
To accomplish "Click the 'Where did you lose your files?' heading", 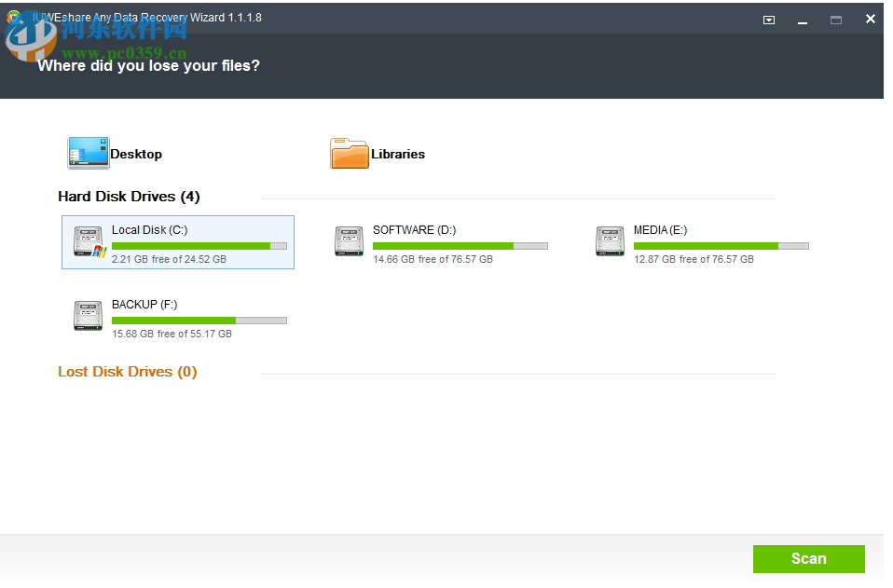I will (147, 66).
